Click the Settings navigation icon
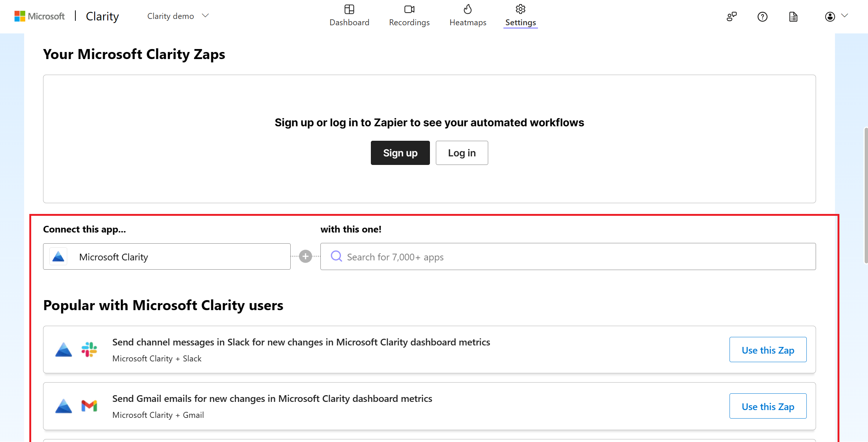Viewport: 868px width, 442px height. [x=519, y=9]
